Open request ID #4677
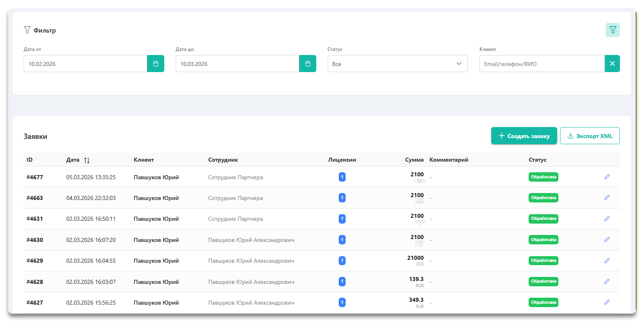The height and width of the screenshot is (325, 644). click(x=35, y=177)
